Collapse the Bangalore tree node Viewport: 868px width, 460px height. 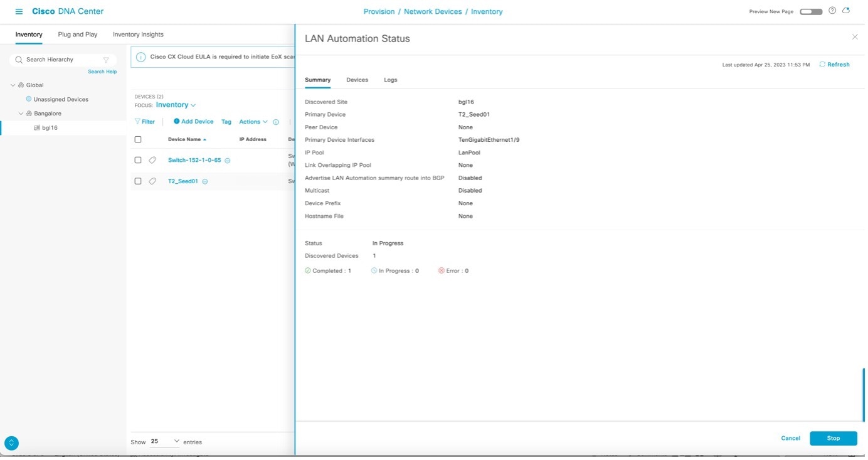pos(21,114)
